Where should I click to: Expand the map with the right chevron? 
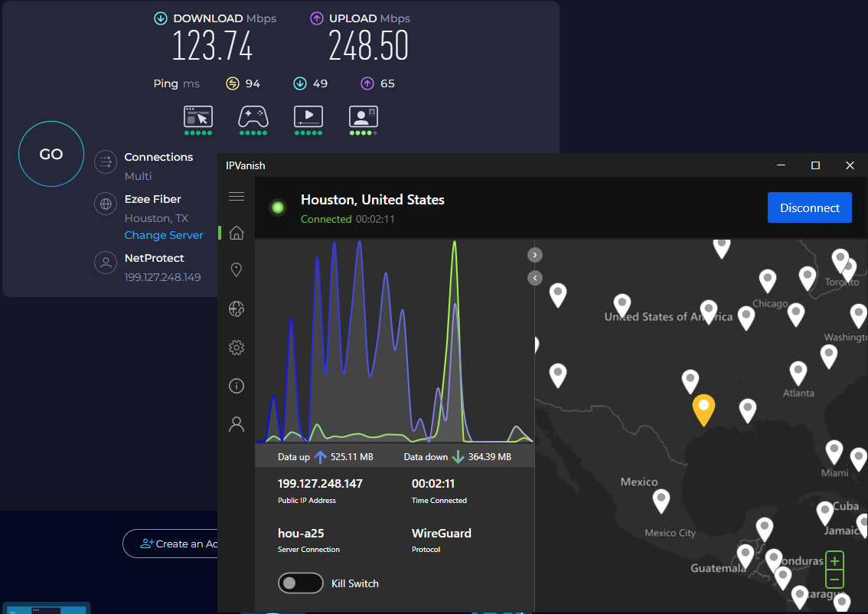tap(534, 254)
